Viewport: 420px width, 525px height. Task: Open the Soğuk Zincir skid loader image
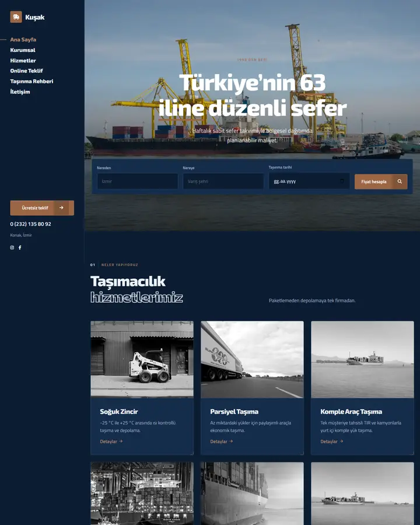[142, 359]
